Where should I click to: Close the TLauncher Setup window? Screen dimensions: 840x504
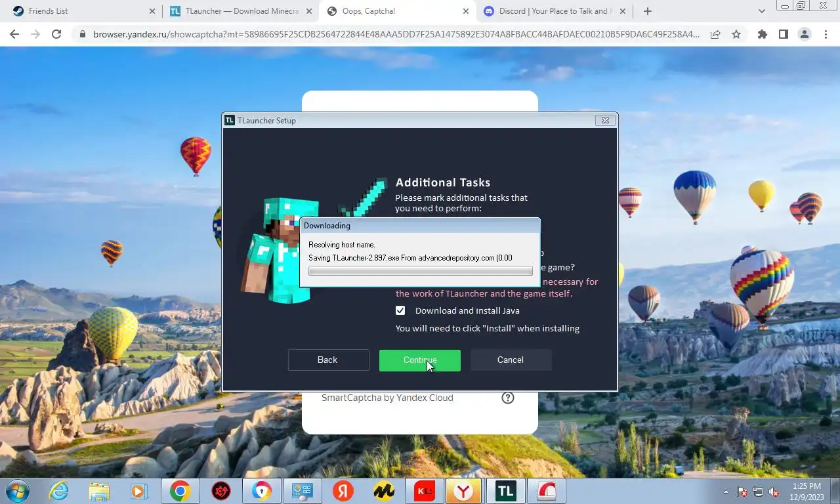605,120
